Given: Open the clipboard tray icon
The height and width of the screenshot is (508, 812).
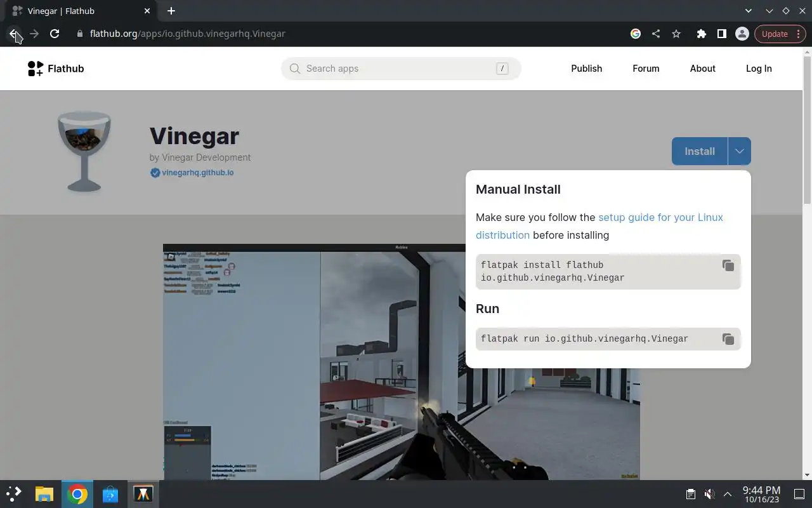Looking at the screenshot, I should pos(691,494).
